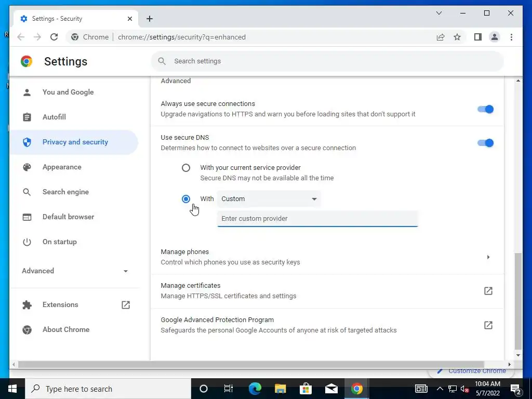The height and width of the screenshot is (399, 532).
Task: Click the browser forward arrow
Action: [x=37, y=37]
